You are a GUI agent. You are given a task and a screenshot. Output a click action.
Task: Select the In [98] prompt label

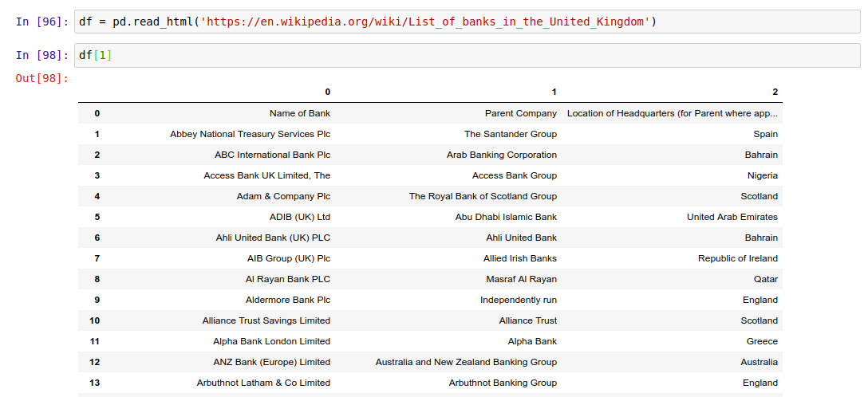tap(42, 55)
